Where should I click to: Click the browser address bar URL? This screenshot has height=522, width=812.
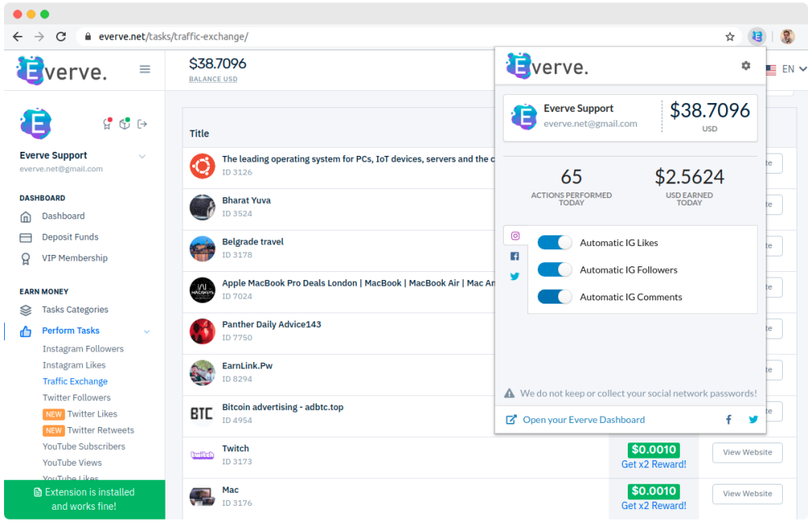click(173, 37)
